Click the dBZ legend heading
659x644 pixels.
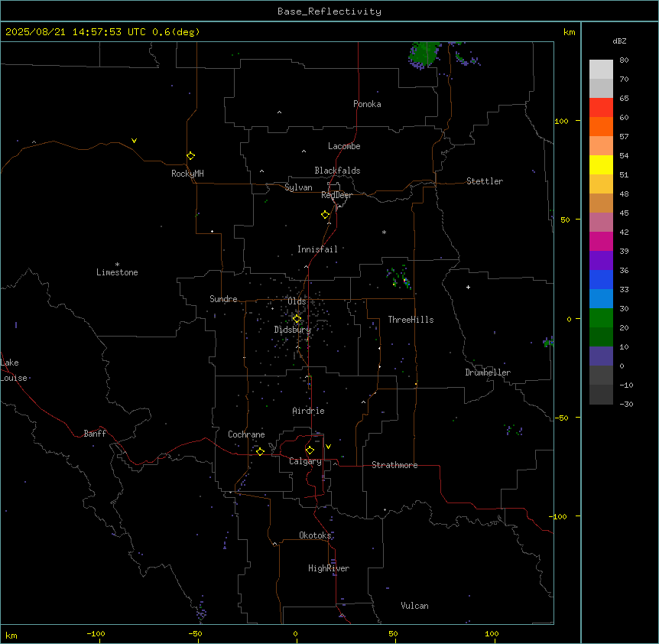pos(619,41)
